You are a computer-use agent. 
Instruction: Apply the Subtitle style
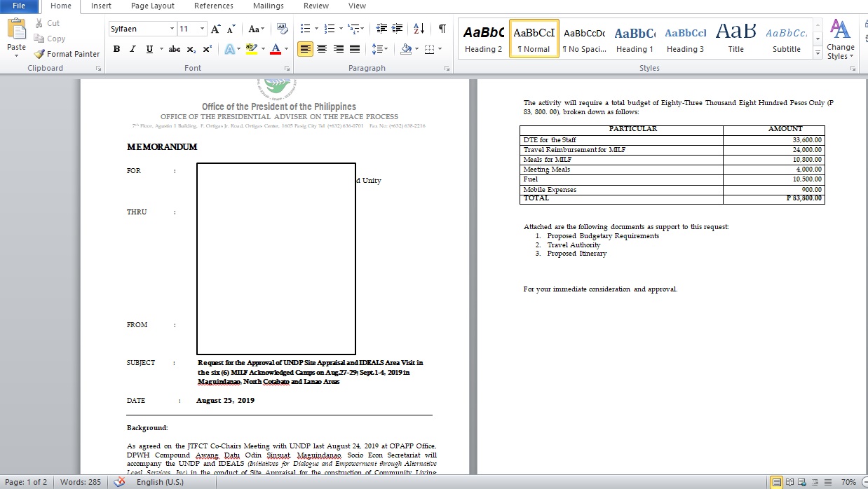[786, 39]
